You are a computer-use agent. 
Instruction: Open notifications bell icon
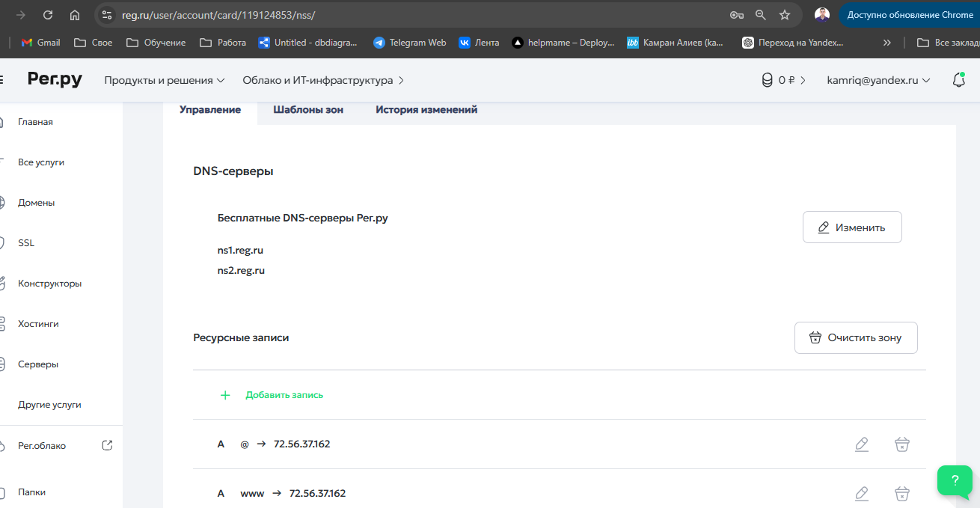pos(958,80)
